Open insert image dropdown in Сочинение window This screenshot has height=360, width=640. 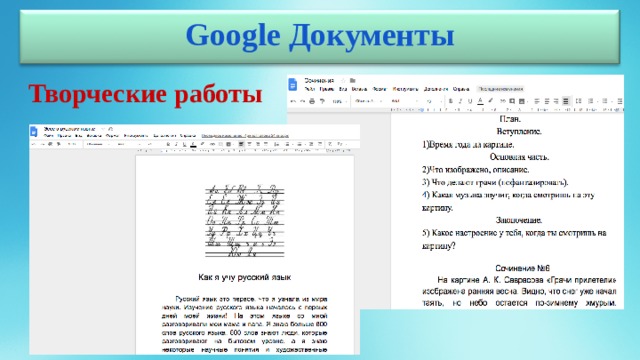point(524,101)
